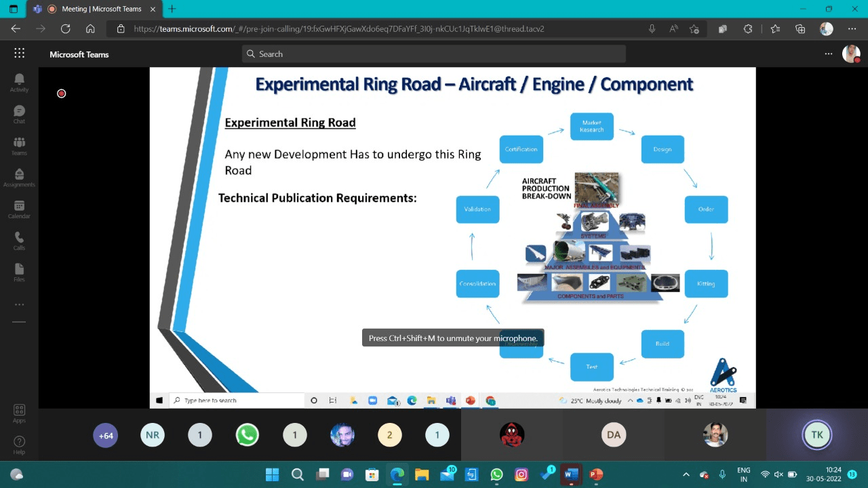The image size is (868, 488).
Task: Open Calls in the Teams sidebar
Action: (19, 241)
